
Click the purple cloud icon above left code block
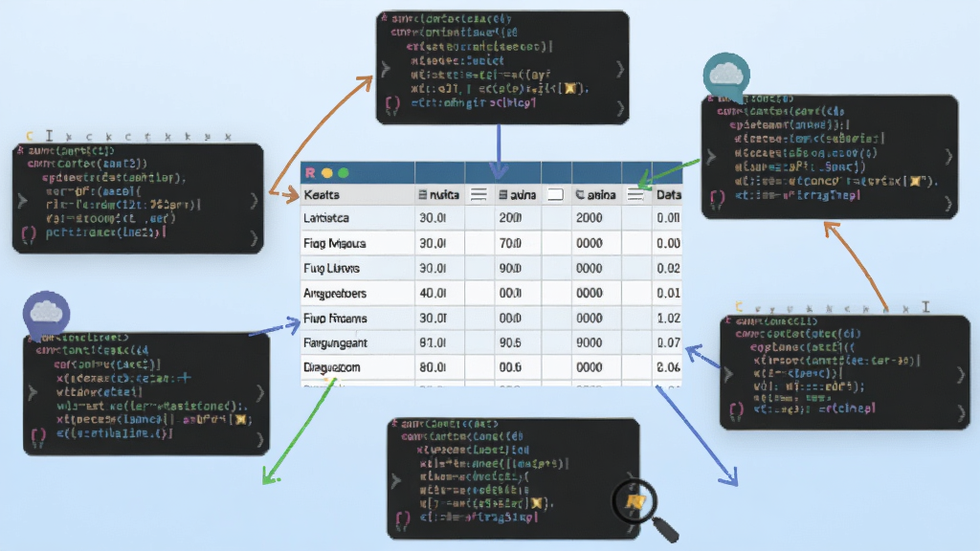pos(46,314)
